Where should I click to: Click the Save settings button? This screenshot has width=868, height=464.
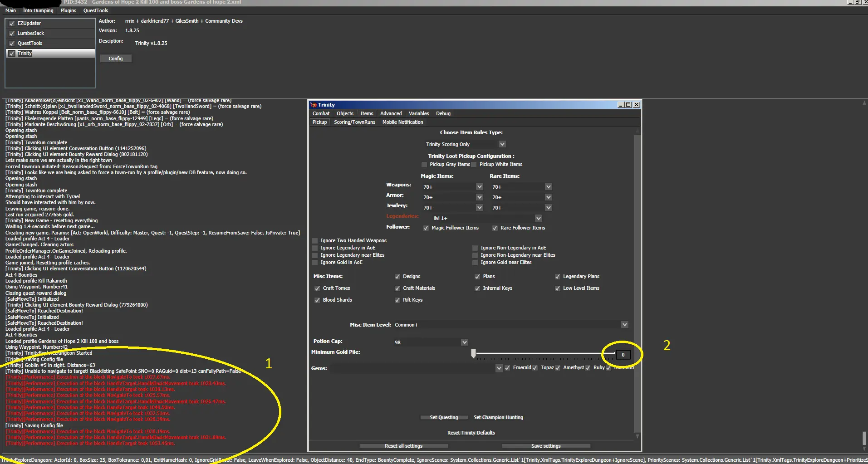coord(546,446)
